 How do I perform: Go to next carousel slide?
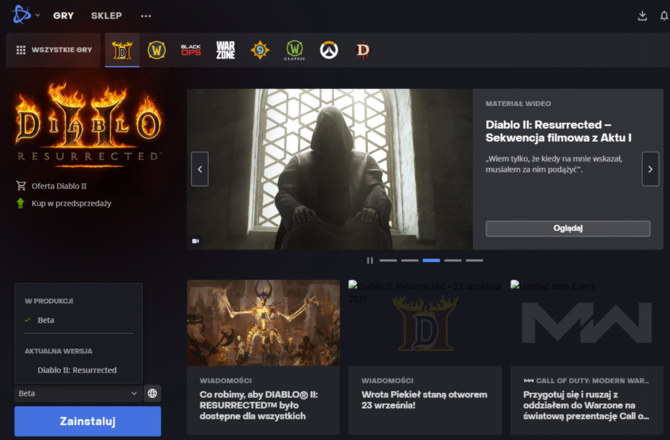pyautogui.click(x=650, y=169)
